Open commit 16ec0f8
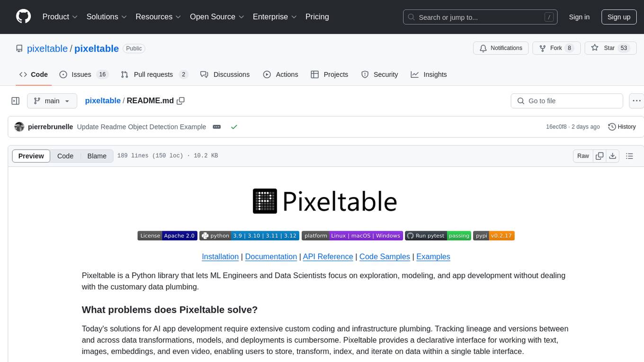This screenshot has height=362, width=644. 556,127
